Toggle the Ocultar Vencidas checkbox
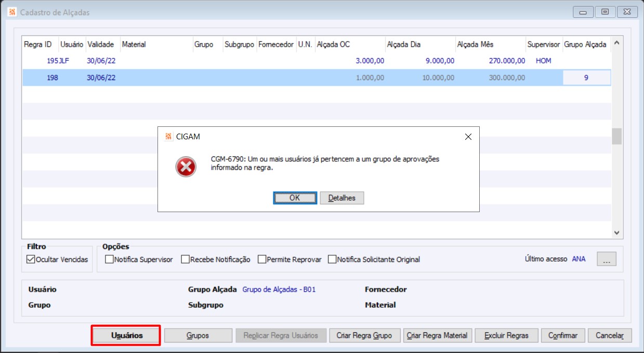644x353 pixels. tap(31, 259)
